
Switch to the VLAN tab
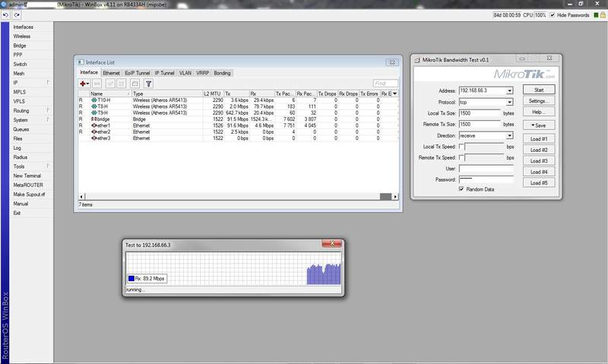tap(185, 73)
